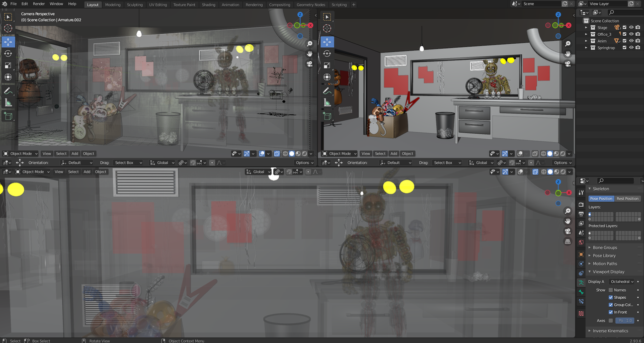
Task: Switch to the Shading workspace tab
Action: coord(208,5)
